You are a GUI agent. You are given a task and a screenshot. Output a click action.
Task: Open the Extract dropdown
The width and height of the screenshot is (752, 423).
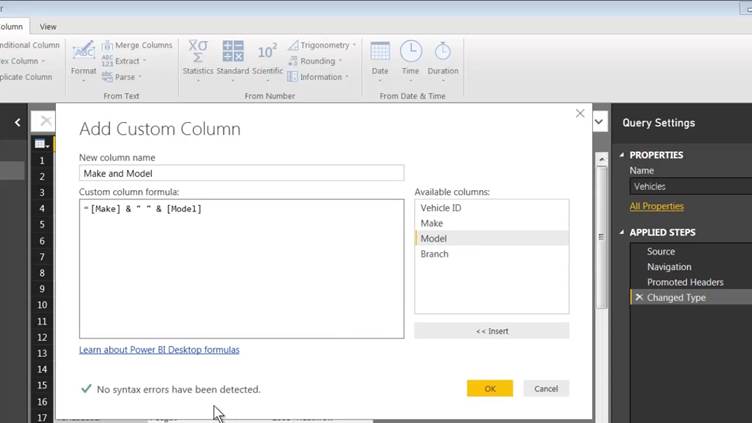124,61
